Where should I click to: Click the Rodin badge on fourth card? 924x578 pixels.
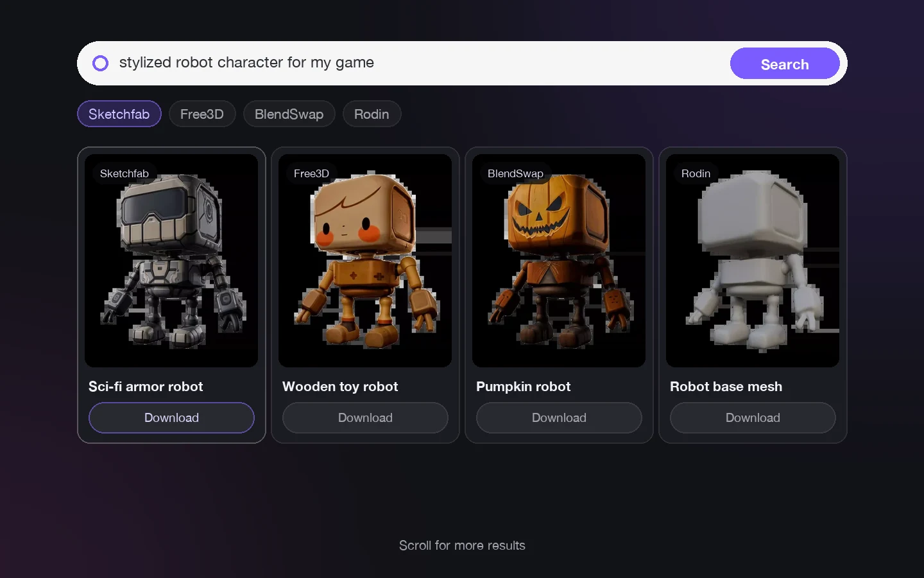[x=696, y=173]
